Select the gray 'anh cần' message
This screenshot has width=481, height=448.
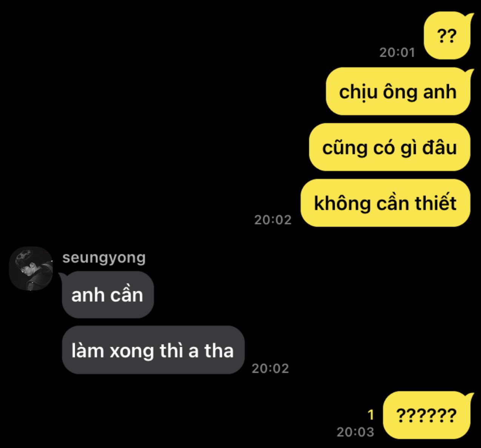(x=108, y=295)
